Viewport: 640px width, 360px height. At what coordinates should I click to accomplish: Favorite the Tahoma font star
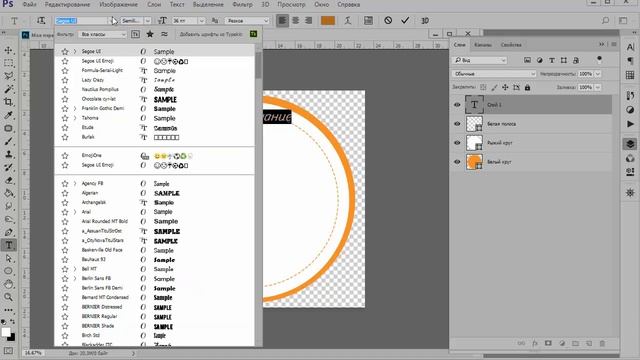coord(65,118)
